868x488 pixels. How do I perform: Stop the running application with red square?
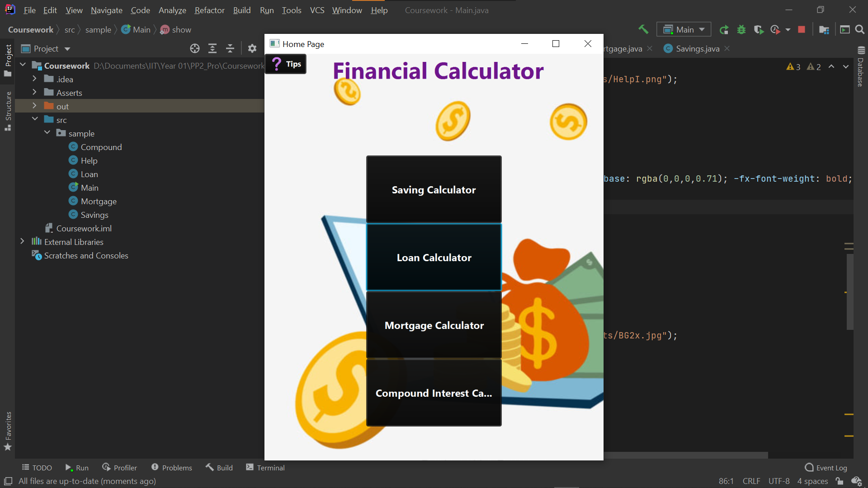coord(802,29)
